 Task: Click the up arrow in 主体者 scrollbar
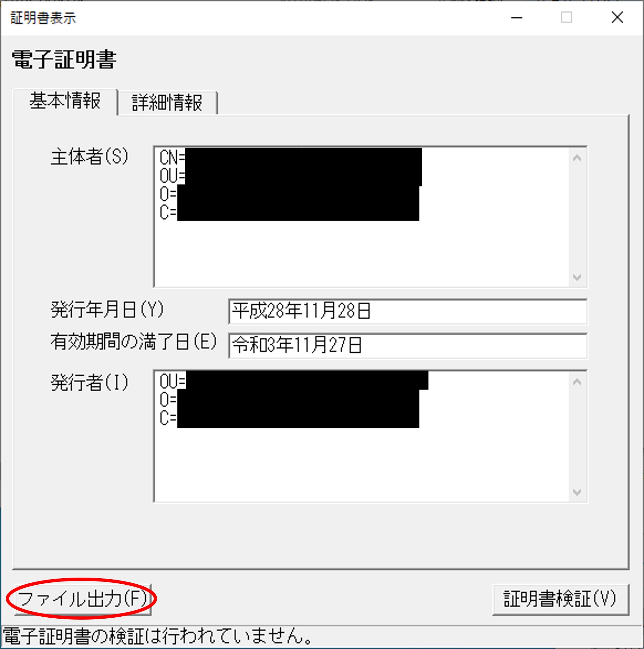coord(577,158)
